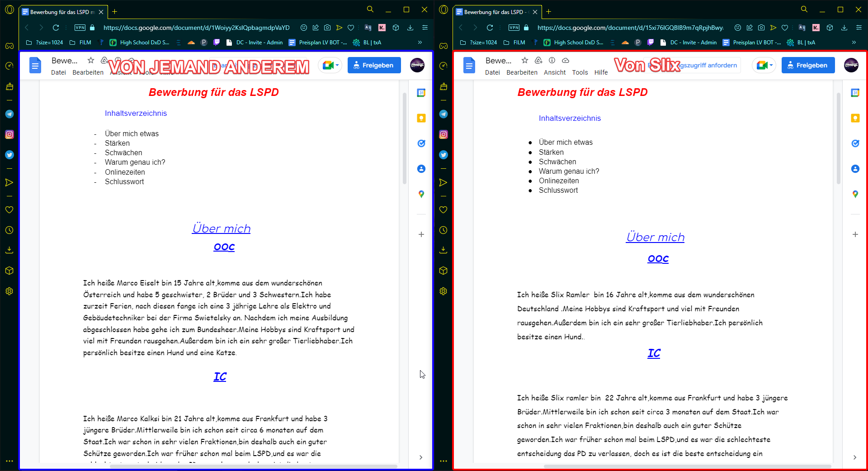Collapse the side panel in right window
868x471 pixels.
(854, 457)
